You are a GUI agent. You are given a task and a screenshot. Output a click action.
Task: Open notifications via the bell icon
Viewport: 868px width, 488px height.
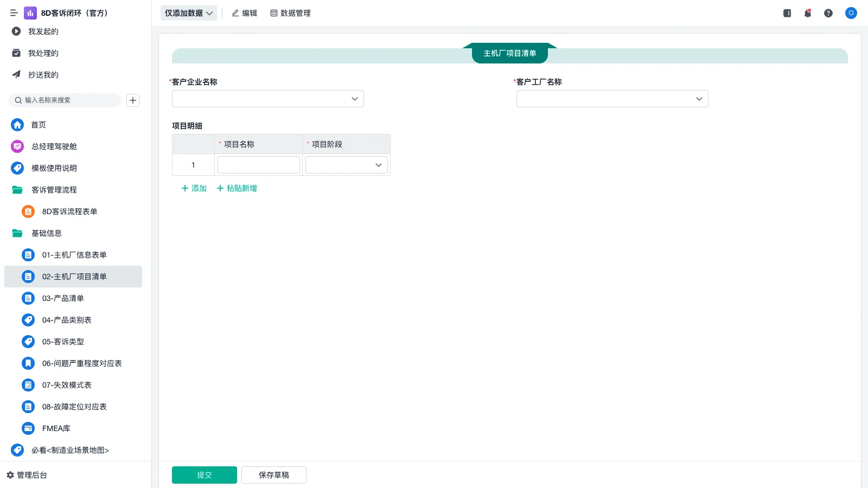(x=807, y=13)
